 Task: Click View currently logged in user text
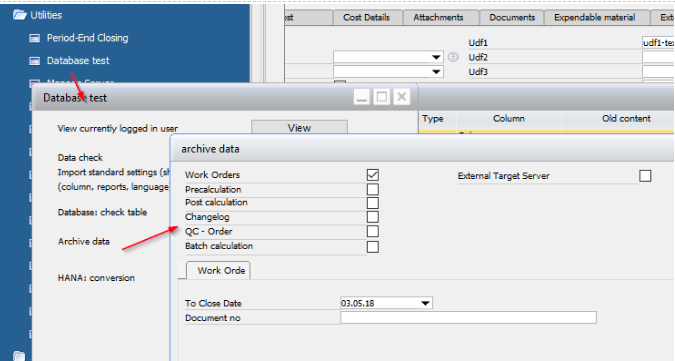click(x=118, y=128)
